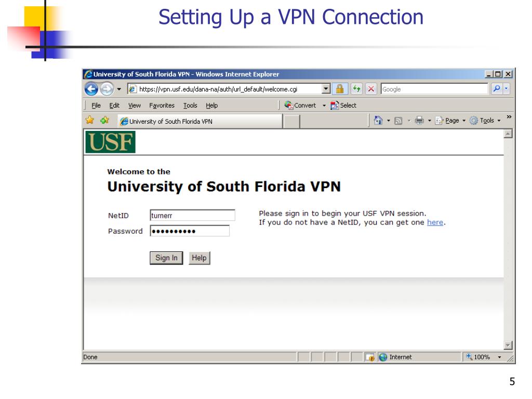Click the Sign In button

(166, 258)
